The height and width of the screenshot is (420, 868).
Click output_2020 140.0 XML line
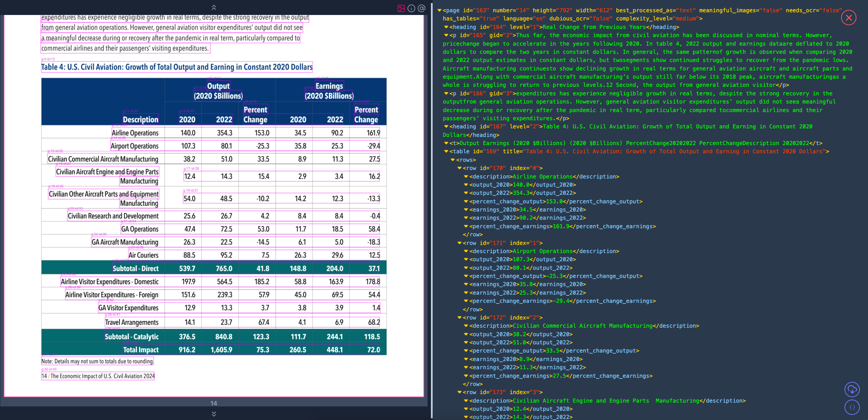click(523, 185)
